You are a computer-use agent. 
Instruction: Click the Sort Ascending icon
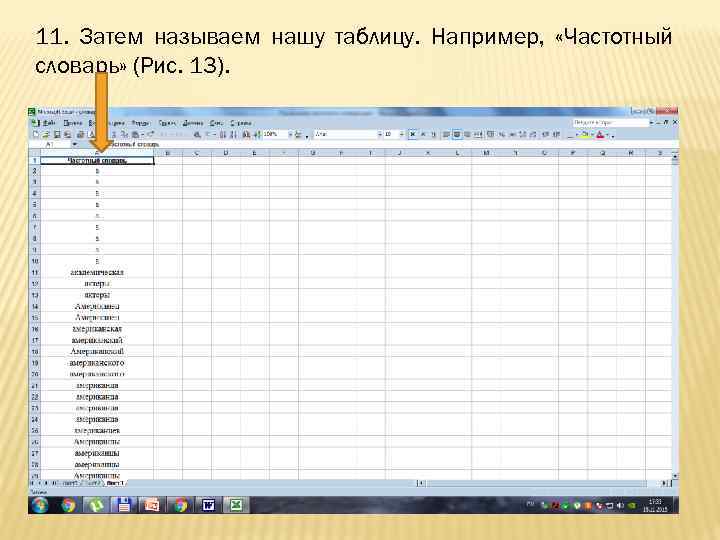[222, 134]
